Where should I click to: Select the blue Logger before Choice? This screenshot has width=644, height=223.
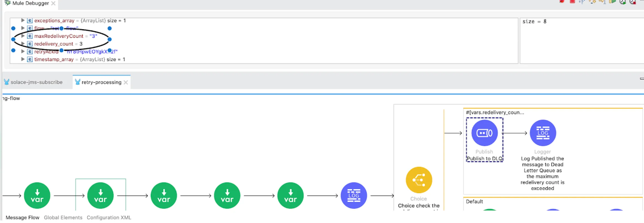pyautogui.click(x=354, y=196)
